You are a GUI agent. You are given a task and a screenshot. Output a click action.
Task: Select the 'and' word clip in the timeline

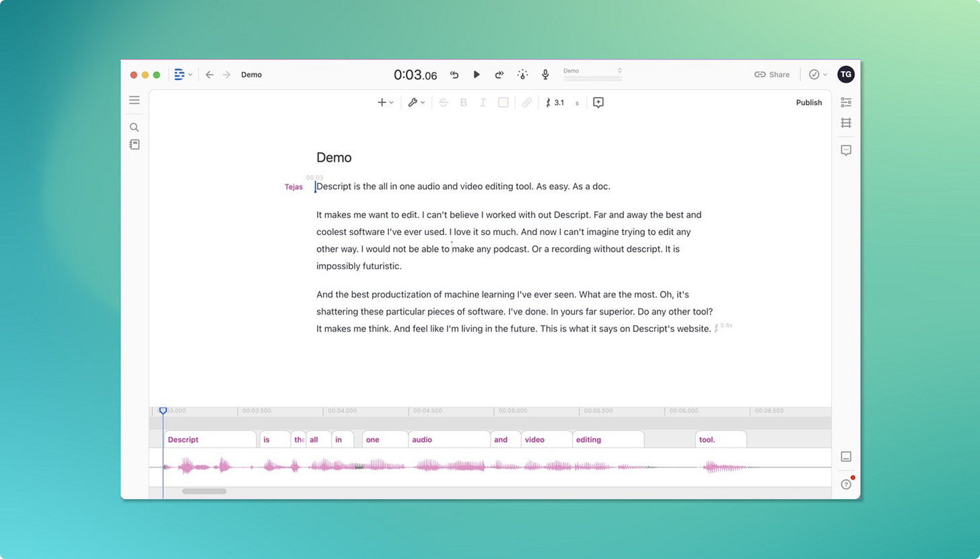tap(506, 439)
